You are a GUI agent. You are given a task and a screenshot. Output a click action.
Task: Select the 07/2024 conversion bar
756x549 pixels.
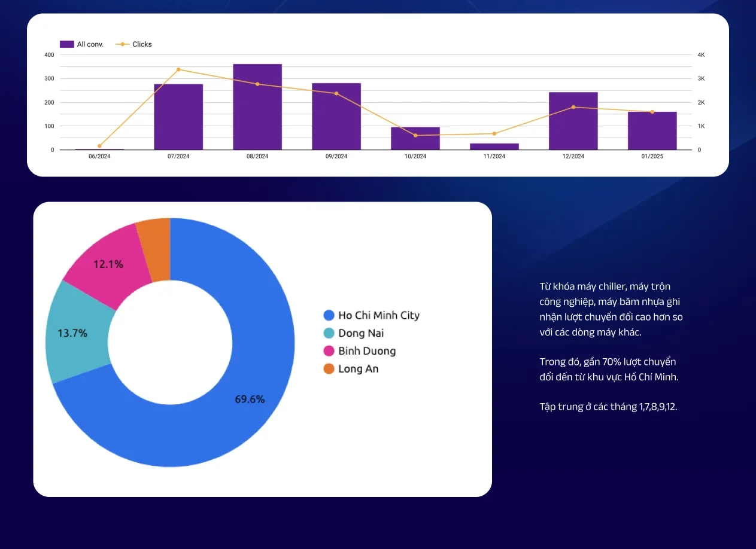[178, 117]
